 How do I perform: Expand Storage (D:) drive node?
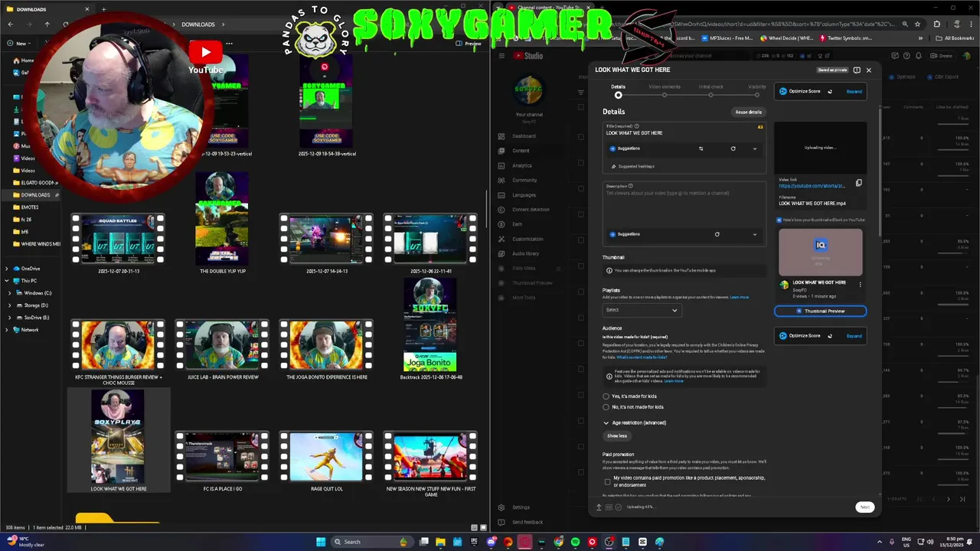(9, 305)
